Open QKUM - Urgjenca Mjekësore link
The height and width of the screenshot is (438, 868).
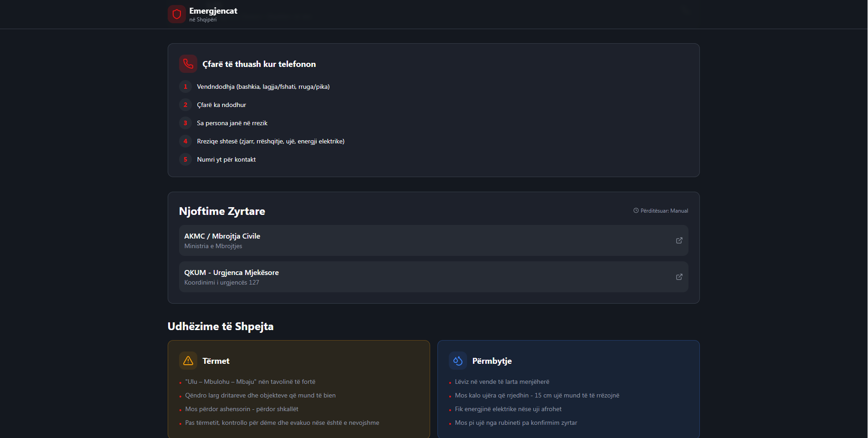pyautogui.click(x=231, y=272)
